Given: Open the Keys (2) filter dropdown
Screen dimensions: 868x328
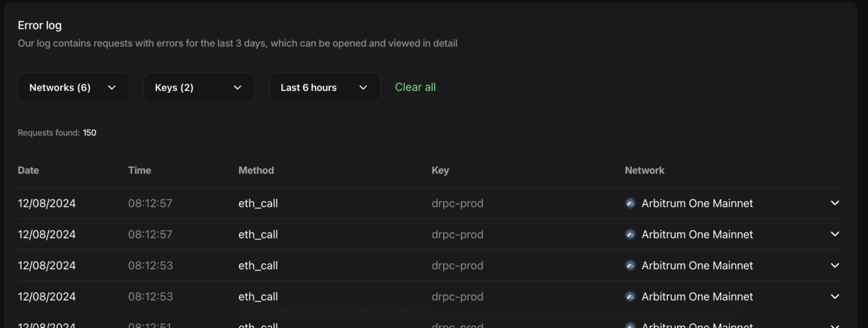Looking at the screenshot, I should point(199,87).
